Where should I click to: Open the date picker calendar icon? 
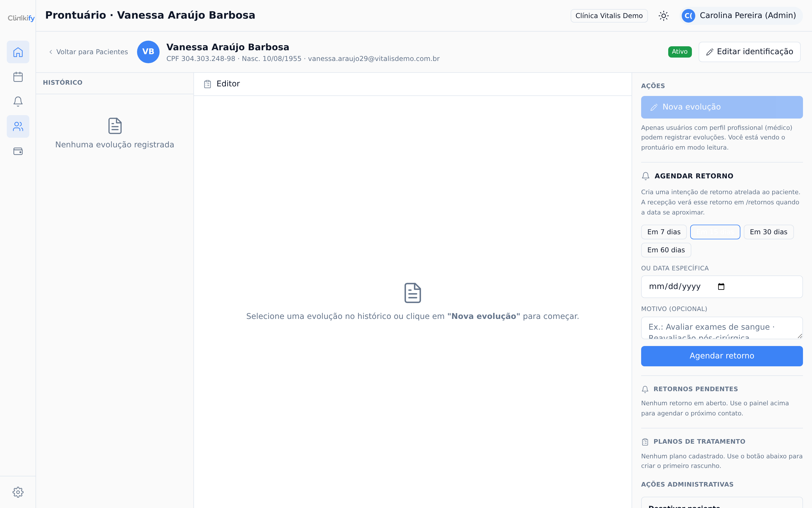(x=721, y=286)
